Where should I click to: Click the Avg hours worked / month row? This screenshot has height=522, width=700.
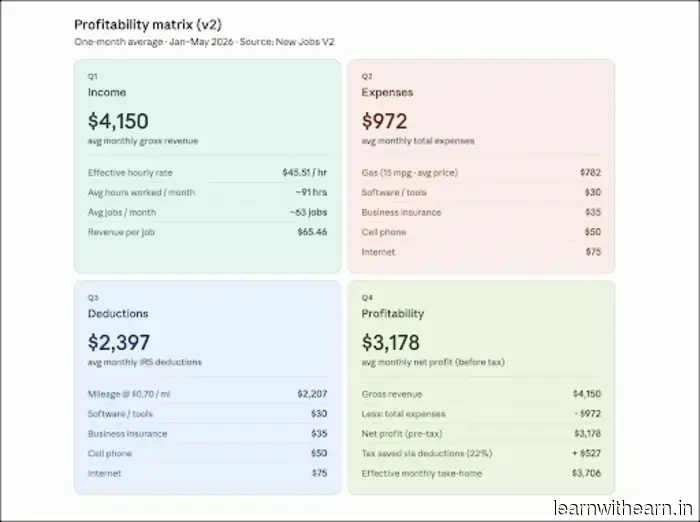coord(207,192)
